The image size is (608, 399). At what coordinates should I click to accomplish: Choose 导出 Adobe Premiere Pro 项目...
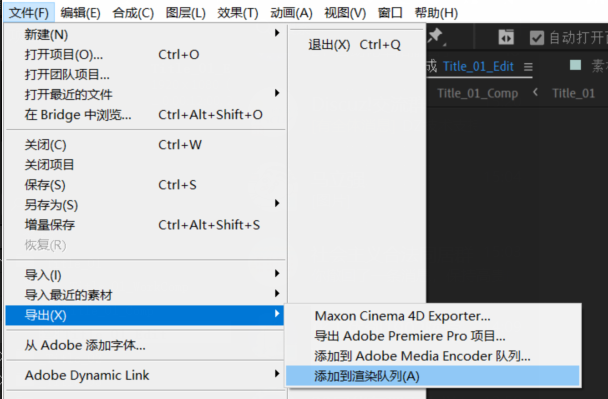[433, 336]
